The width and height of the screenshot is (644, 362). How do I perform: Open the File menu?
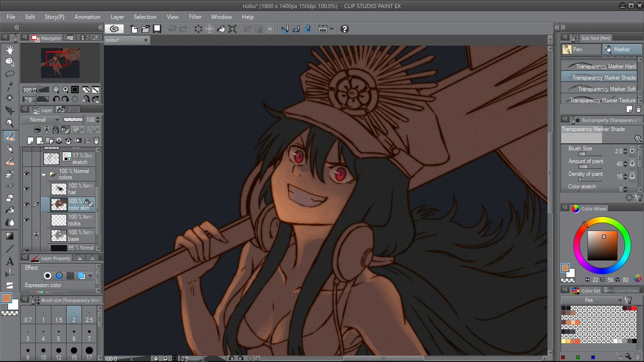tap(11, 17)
